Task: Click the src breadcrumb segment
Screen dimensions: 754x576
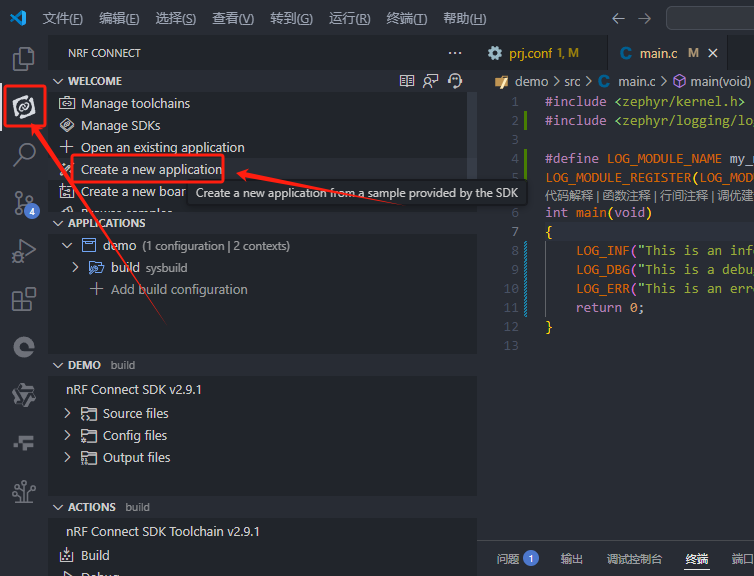Action: click(572, 82)
